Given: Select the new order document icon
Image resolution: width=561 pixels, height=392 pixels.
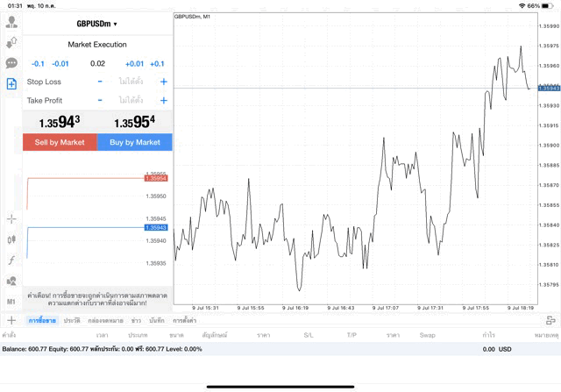Looking at the screenshot, I should (x=11, y=84).
